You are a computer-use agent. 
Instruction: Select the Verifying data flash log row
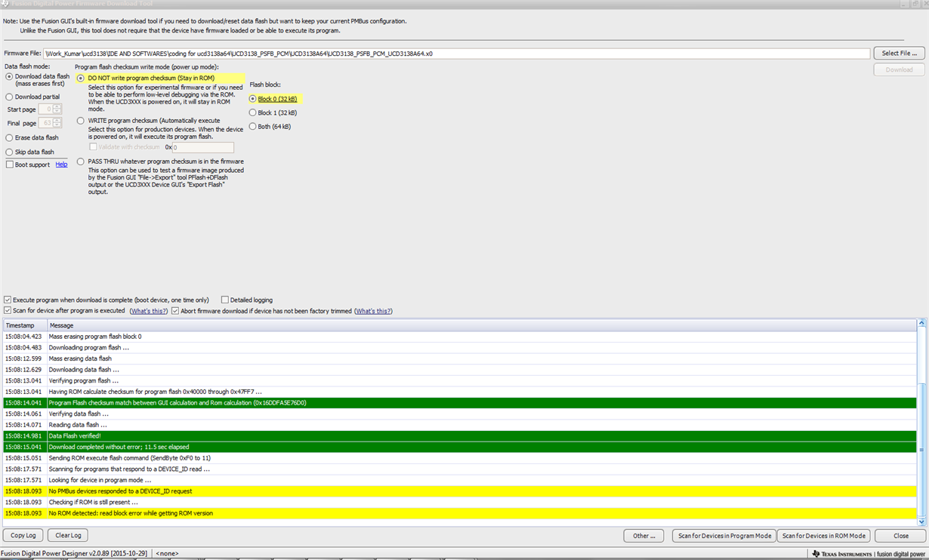coord(460,414)
